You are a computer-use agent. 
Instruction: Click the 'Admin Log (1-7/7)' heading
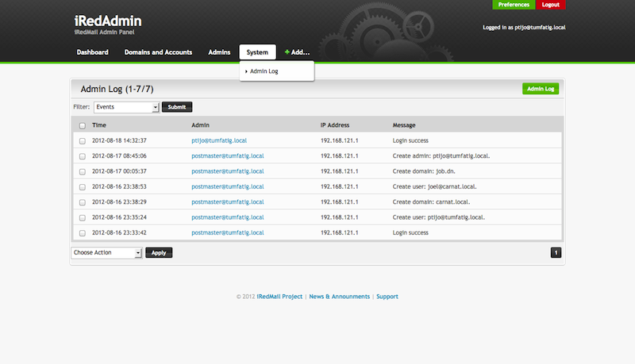(x=117, y=89)
